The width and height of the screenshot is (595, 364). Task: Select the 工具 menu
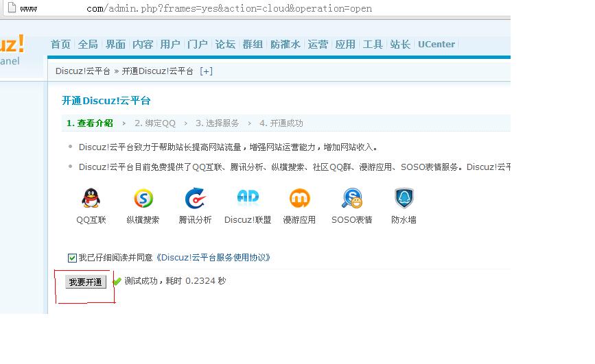tap(373, 45)
